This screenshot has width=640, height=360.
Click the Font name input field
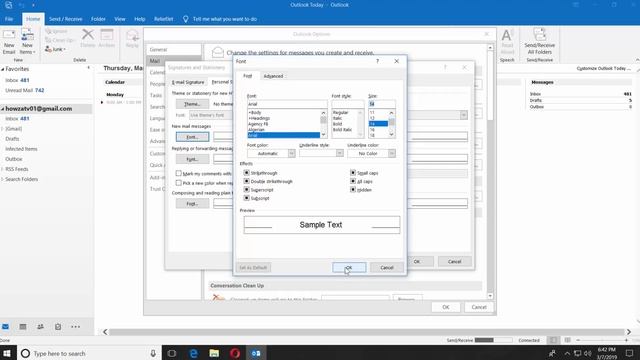(287, 104)
